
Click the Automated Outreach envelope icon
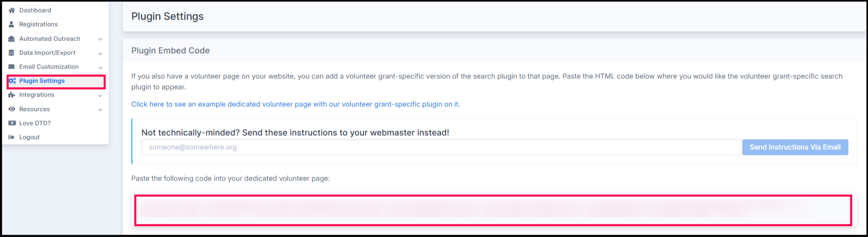point(12,39)
